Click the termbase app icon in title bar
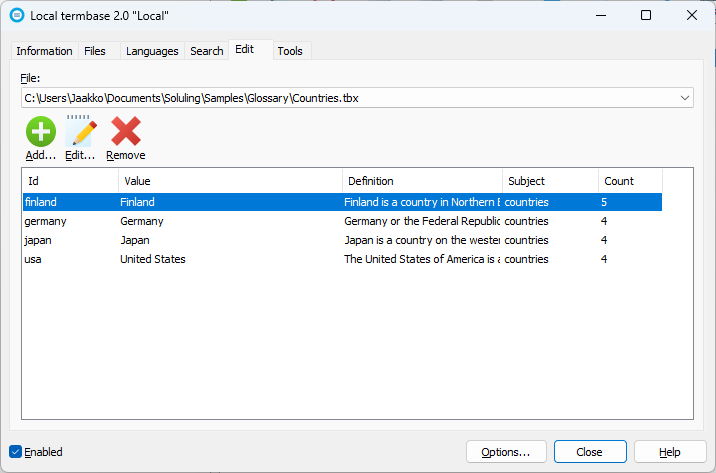Image resolution: width=716 pixels, height=473 pixels. pos(16,15)
